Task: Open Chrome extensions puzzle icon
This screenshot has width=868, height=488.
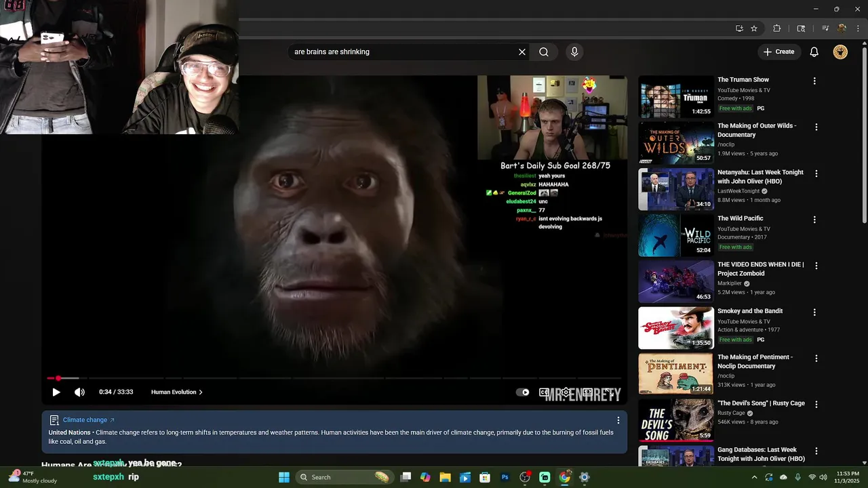Action: (x=777, y=28)
